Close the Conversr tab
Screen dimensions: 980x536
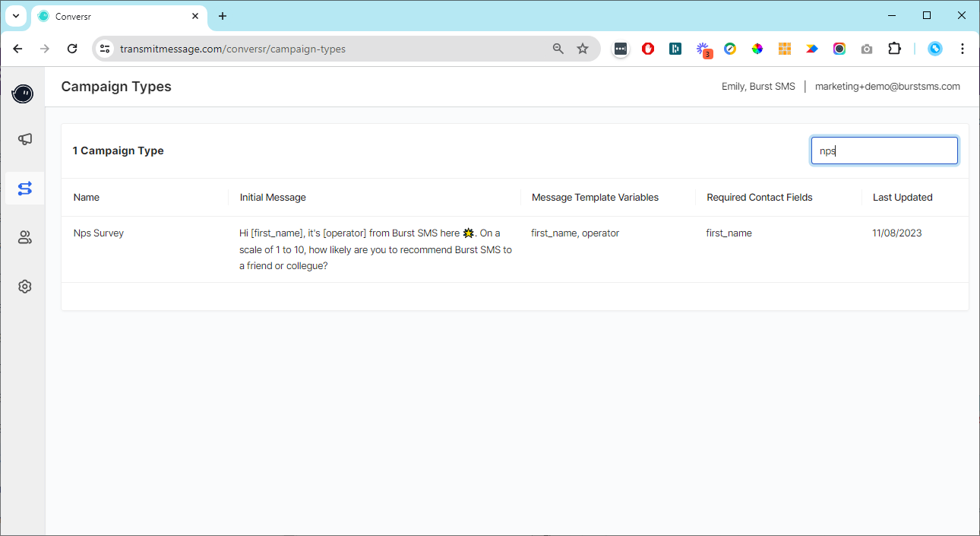coord(195,16)
